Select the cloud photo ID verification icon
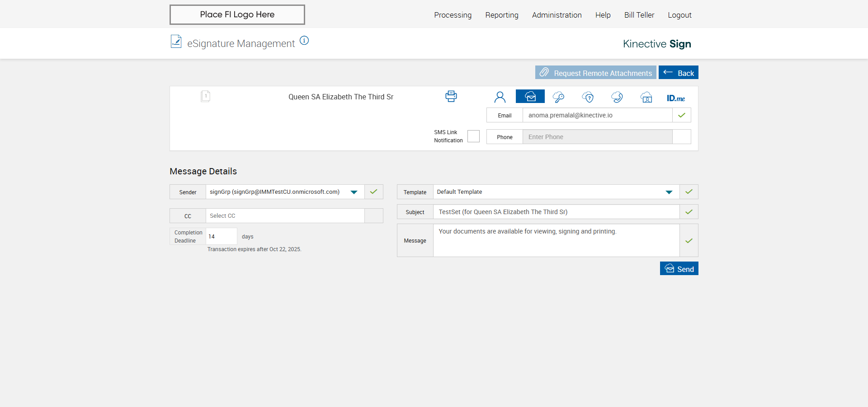Viewport: 868px width, 407px height. pos(646,97)
